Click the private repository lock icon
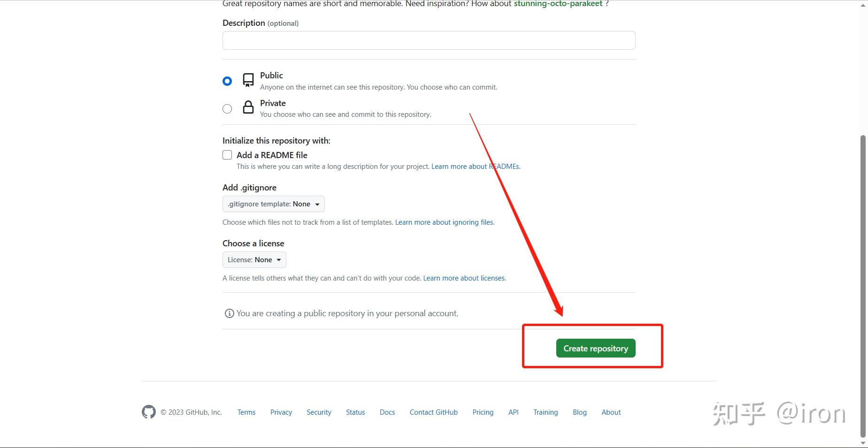 point(248,107)
